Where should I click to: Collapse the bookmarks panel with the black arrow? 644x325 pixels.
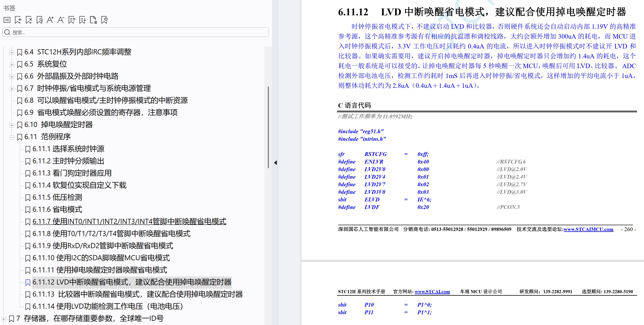(276, 163)
